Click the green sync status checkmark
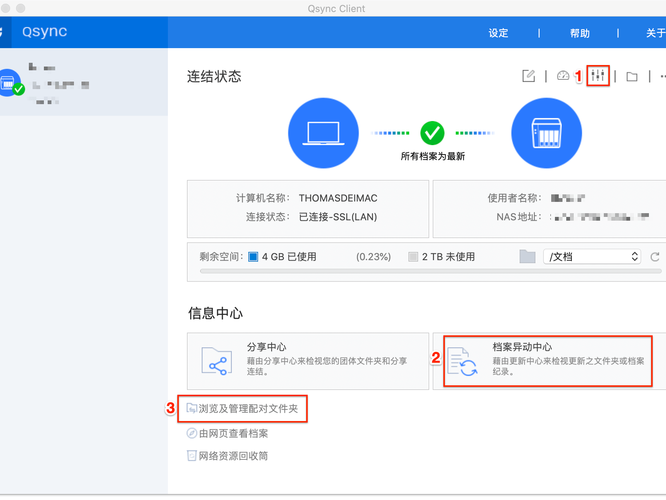The image size is (666, 500). tap(432, 133)
